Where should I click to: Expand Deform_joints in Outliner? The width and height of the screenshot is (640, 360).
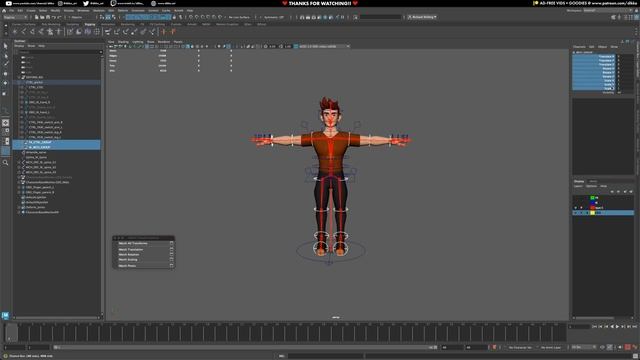tap(19, 207)
